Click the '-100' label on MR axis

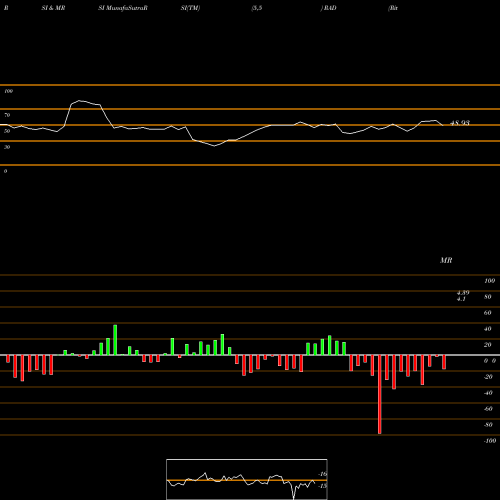point(490,441)
